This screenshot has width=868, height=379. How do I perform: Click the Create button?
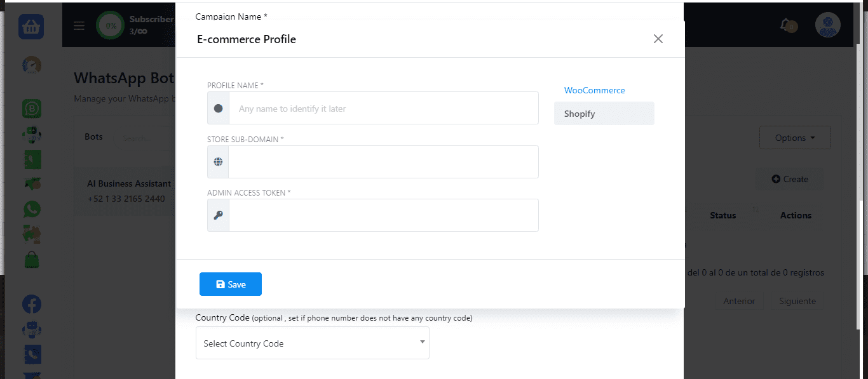[x=789, y=179]
